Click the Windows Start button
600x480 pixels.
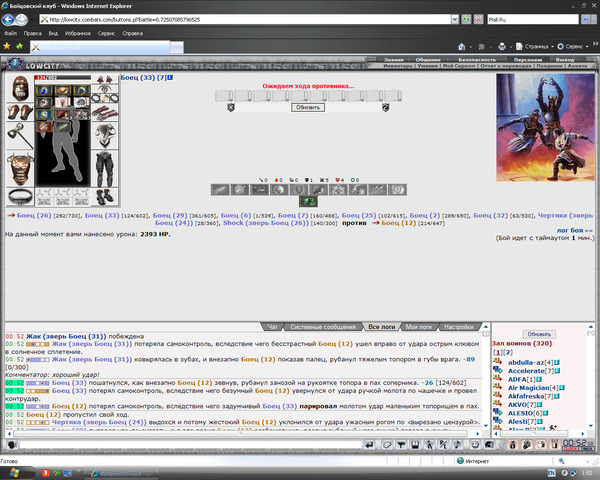point(15,473)
